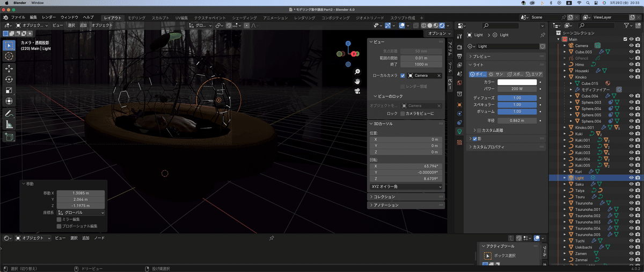Open the ファイル menu
The width and height of the screenshot is (644, 272).
pyautogui.click(x=18, y=18)
